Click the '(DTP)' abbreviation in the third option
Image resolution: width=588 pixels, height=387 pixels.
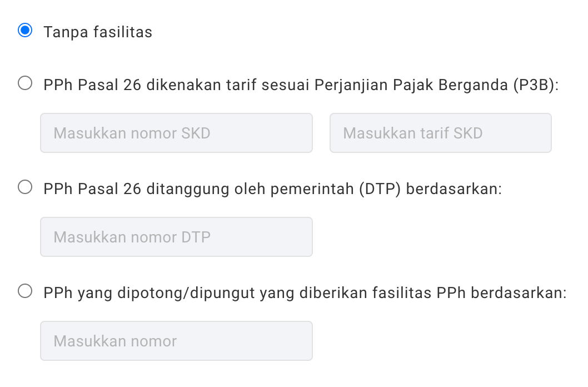point(380,188)
